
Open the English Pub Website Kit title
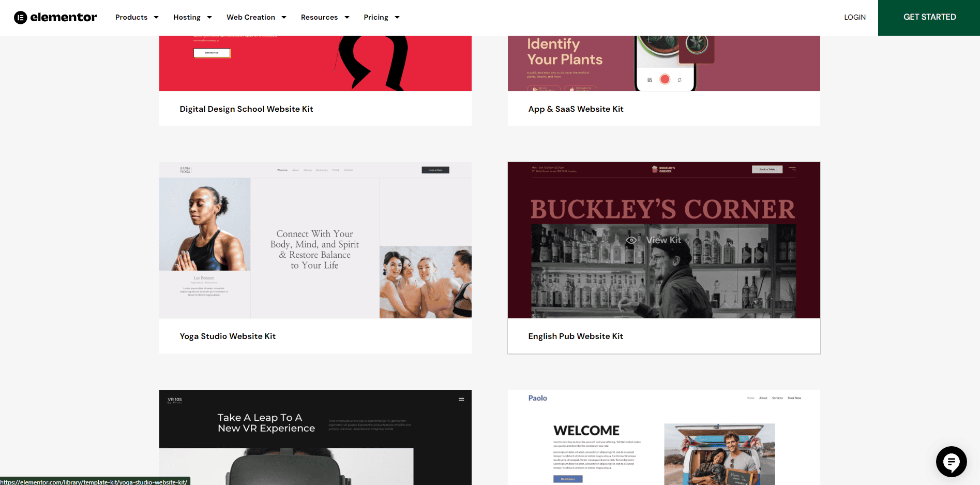[576, 336]
